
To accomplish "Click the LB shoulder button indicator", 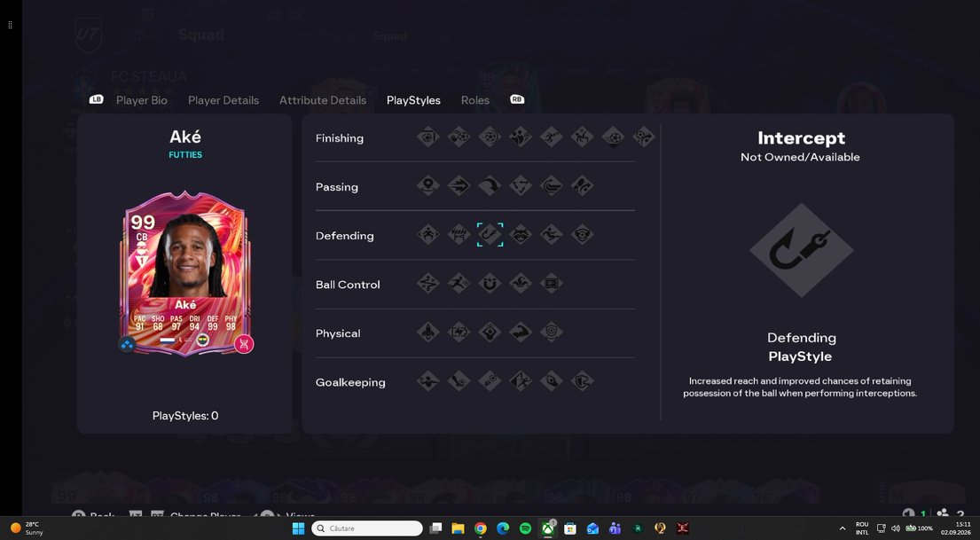I will pyautogui.click(x=97, y=99).
